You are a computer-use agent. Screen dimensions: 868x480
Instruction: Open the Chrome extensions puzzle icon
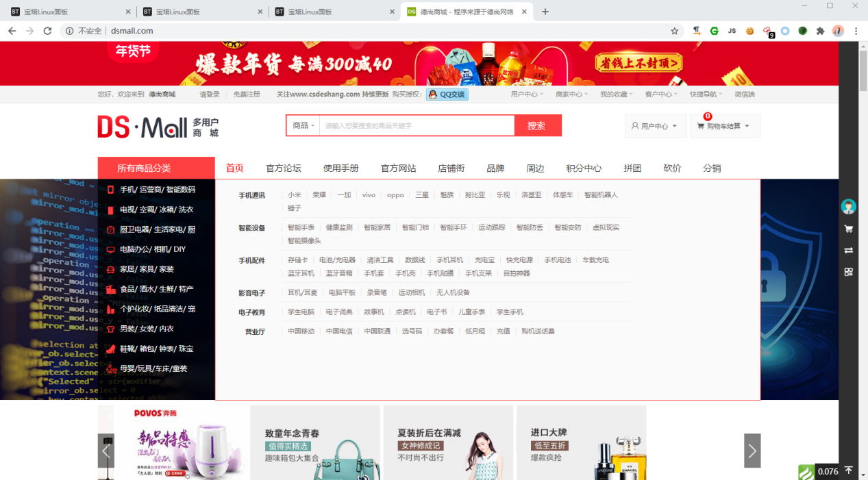820,31
